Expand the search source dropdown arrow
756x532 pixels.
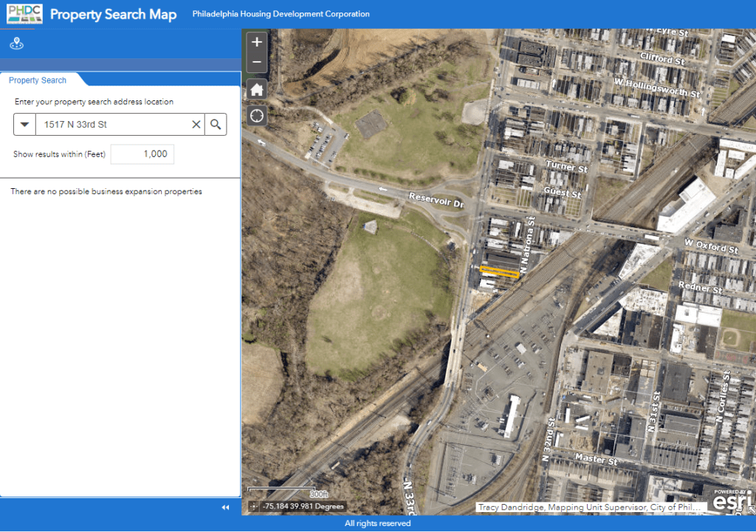point(24,125)
